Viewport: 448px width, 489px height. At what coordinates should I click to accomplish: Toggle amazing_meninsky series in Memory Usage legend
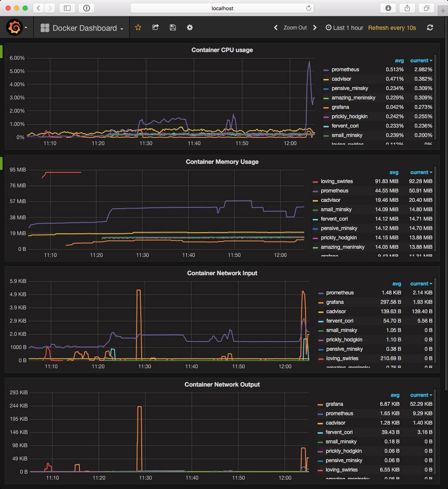click(343, 247)
